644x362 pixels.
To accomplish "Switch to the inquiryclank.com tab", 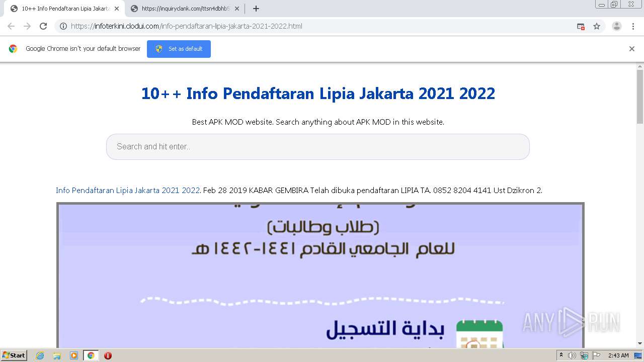I will pos(185,9).
